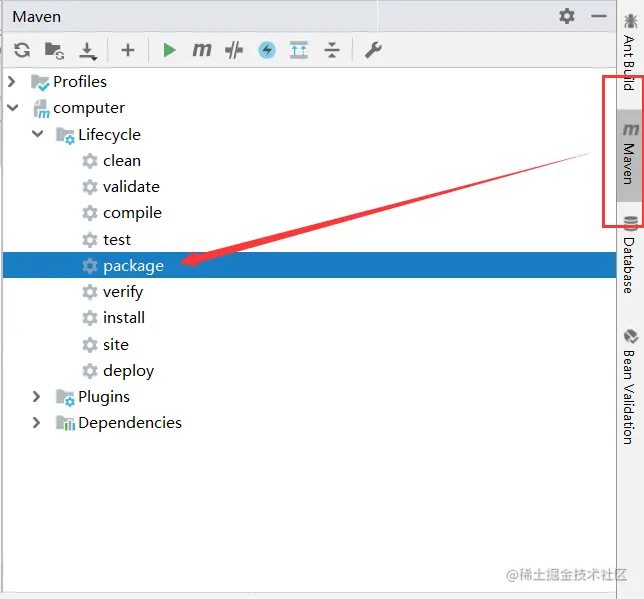
Task: Click Profiles folder checkmark icon
Action: click(40, 83)
